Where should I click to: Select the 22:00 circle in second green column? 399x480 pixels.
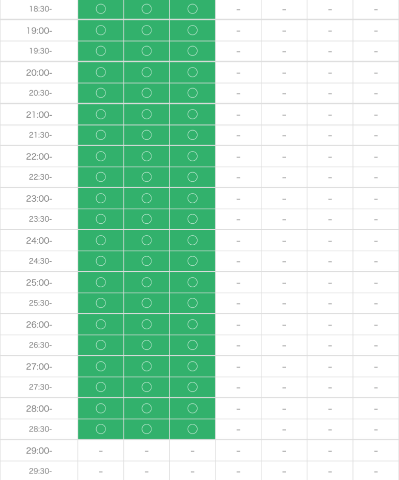147,156
